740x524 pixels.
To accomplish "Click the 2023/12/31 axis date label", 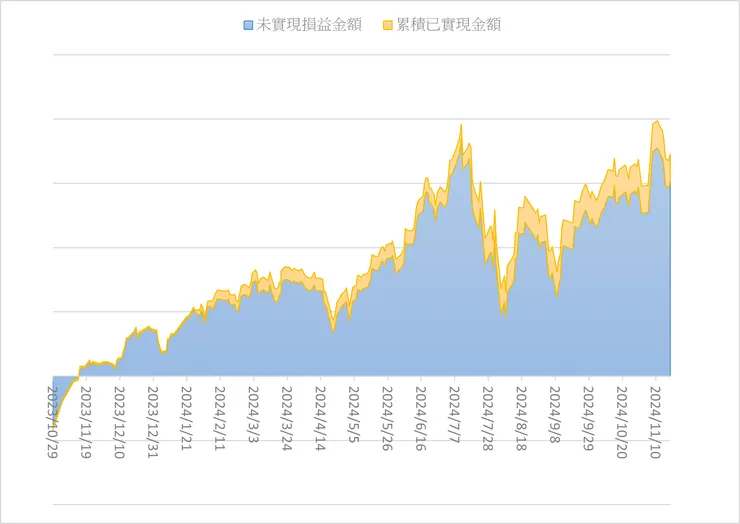I will click(153, 423).
